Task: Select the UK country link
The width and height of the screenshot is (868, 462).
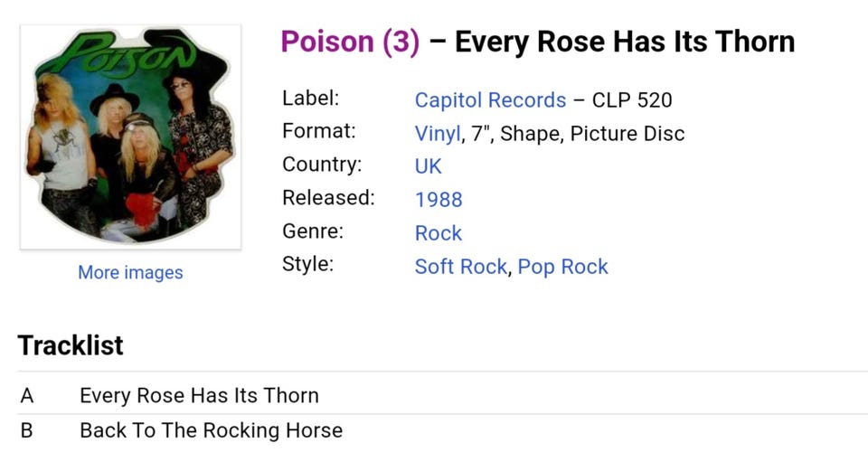Action: [428, 166]
